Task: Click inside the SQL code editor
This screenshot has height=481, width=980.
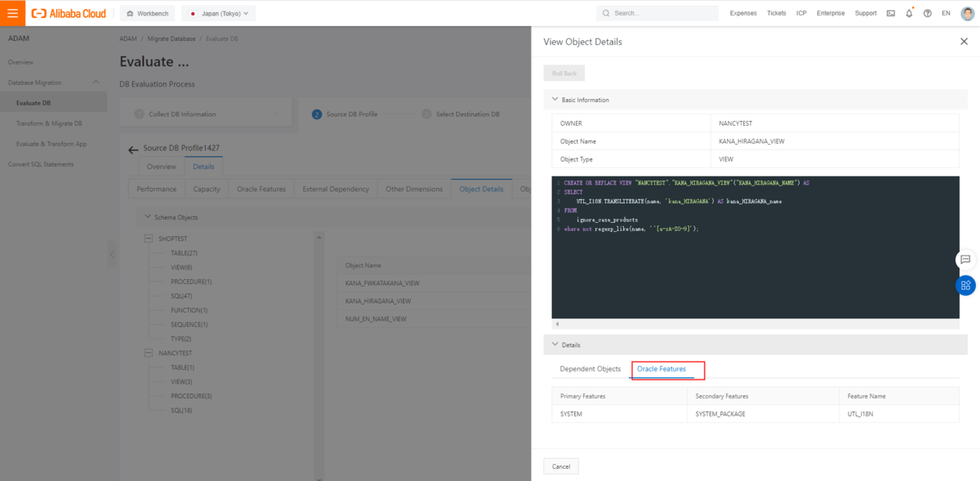Action: (x=755, y=247)
